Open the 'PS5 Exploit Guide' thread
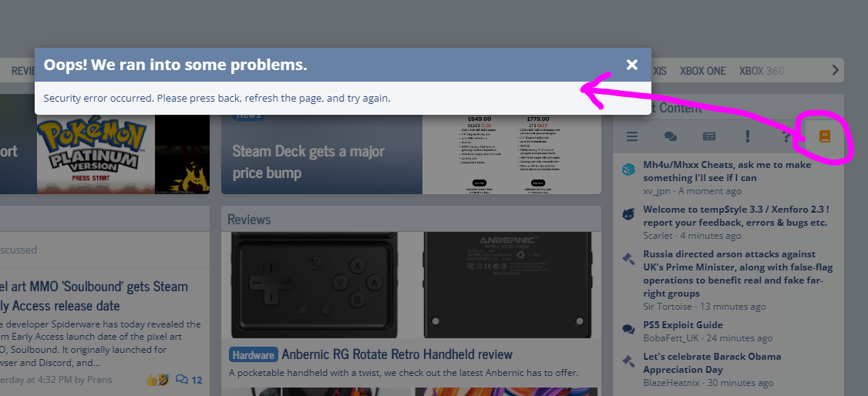 [x=682, y=324]
